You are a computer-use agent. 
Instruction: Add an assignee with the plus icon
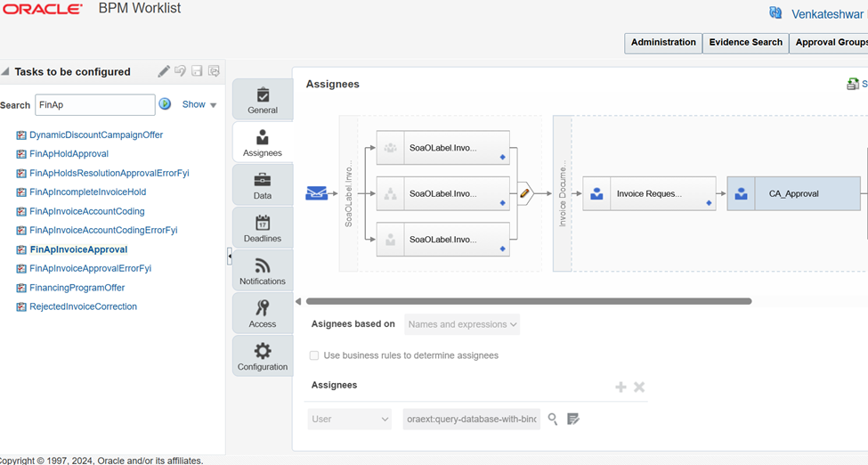click(x=621, y=387)
